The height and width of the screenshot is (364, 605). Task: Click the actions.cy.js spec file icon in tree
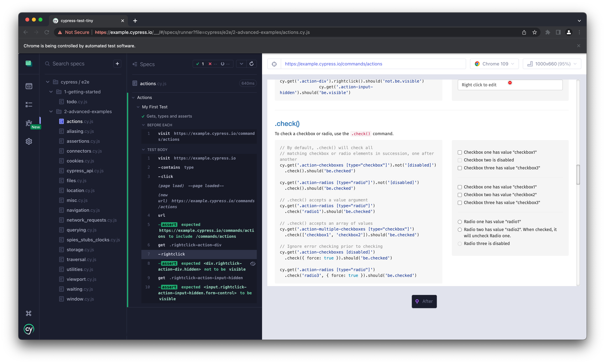[x=61, y=121]
